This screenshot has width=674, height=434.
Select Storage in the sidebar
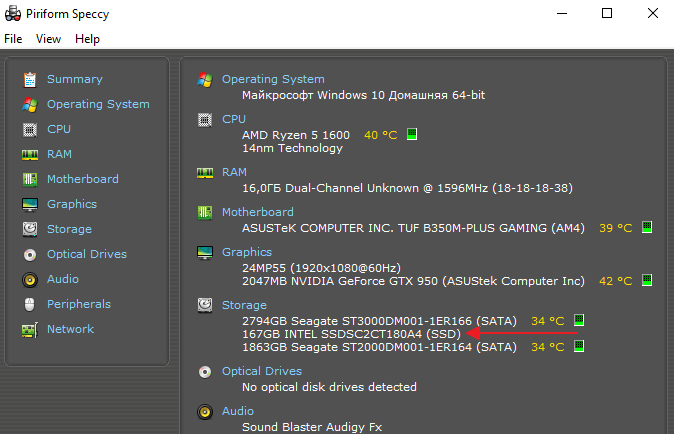click(69, 229)
